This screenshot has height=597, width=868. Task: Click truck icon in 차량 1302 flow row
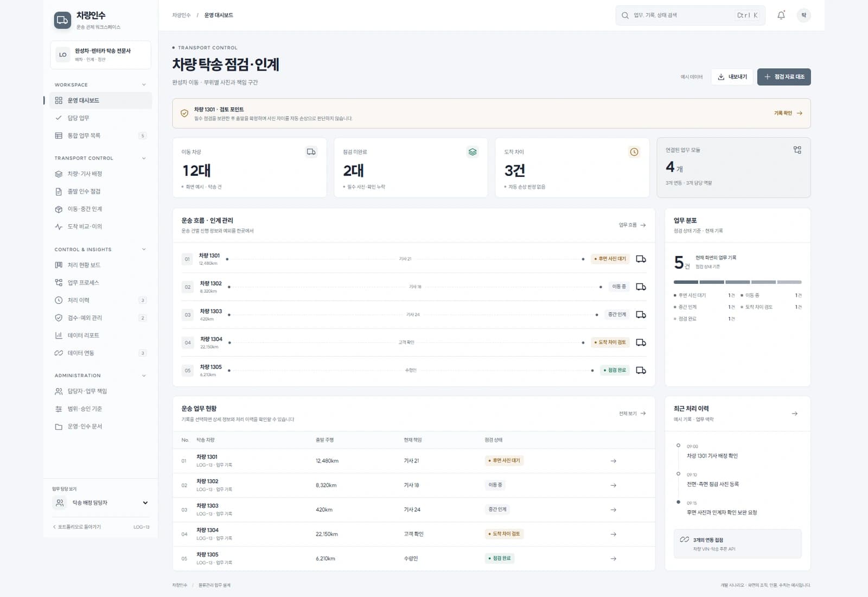(641, 287)
